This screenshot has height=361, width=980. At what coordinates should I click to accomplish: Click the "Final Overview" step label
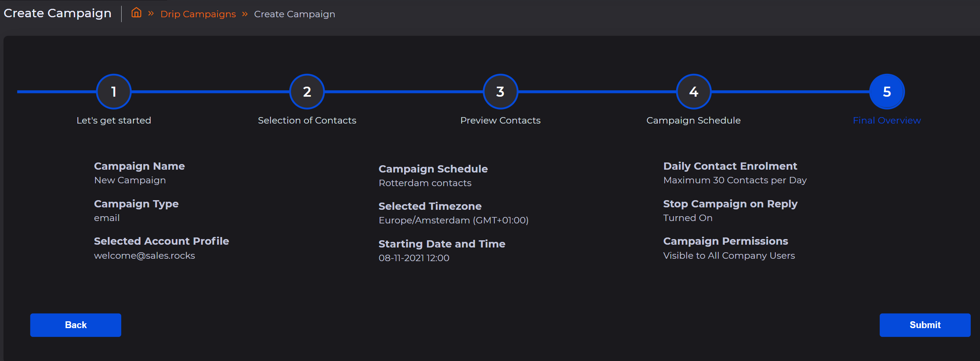point(887,120)
